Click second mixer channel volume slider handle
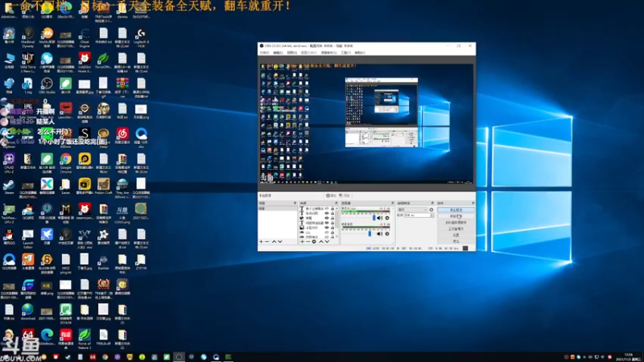644x362 pixels. pyautogui.click(x=369, y=233)
